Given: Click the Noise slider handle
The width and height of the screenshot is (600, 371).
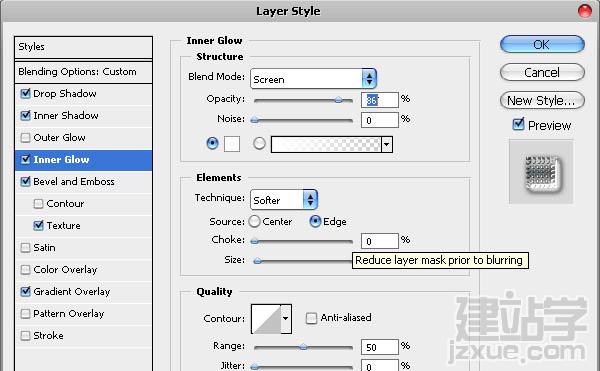Looking at the screenshot, I should (255, 120).
